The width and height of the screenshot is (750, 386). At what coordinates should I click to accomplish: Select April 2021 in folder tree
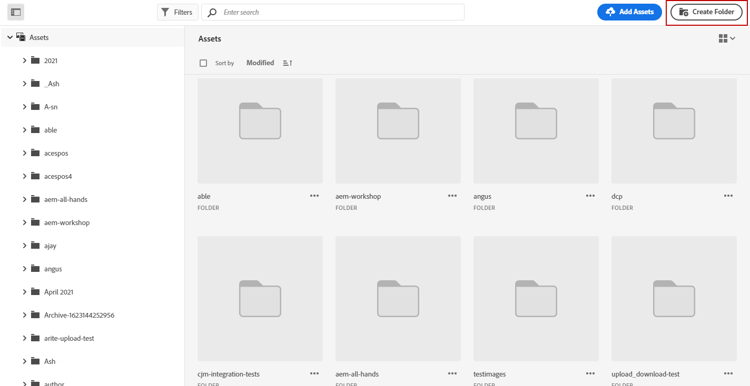59,292
